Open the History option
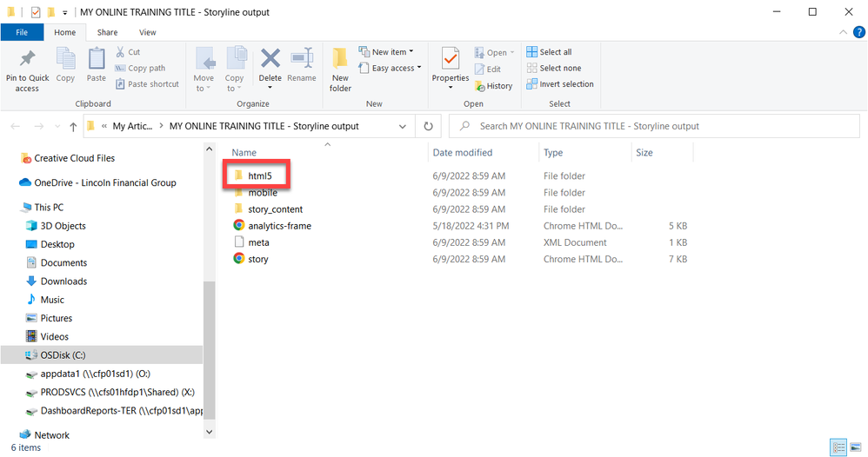 [493, 86]
